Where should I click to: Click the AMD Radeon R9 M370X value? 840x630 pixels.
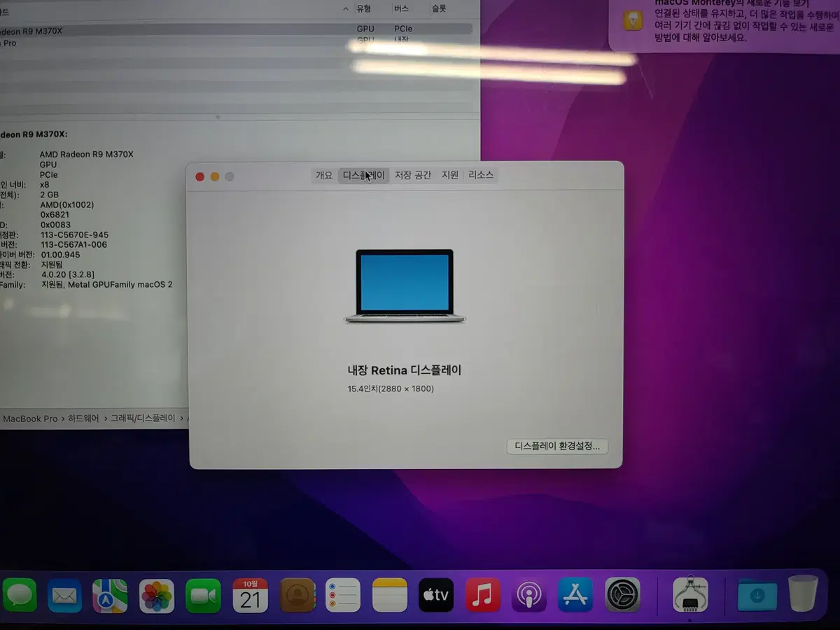[86, 154]
